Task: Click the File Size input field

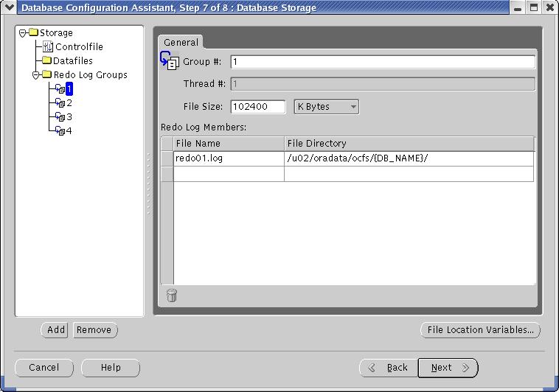Action: pos(257,107)
